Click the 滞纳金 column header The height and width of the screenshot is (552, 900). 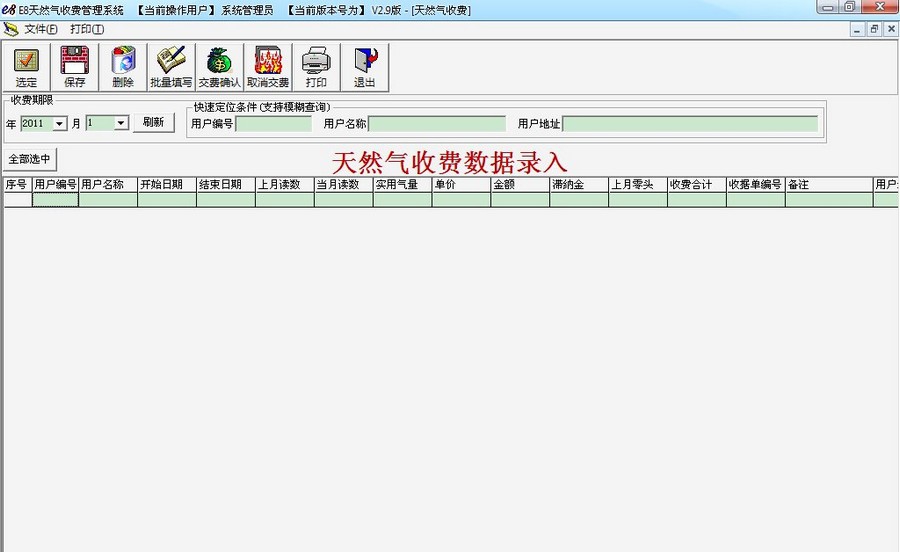[x=579, y=185]
